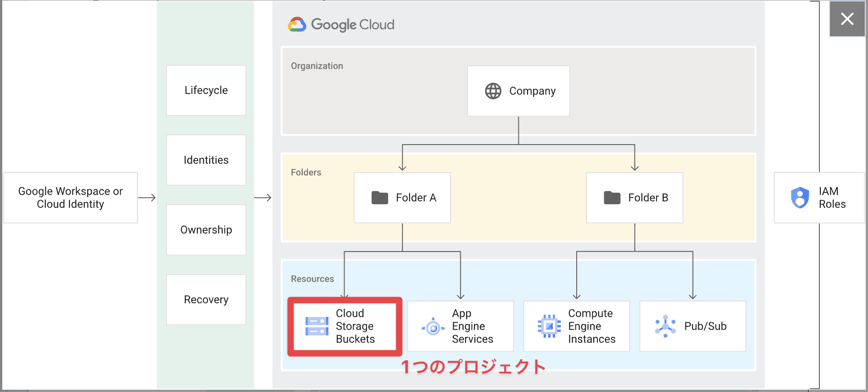Click the Folder A text label
868x392 pixels.
(x=416, y=198)
